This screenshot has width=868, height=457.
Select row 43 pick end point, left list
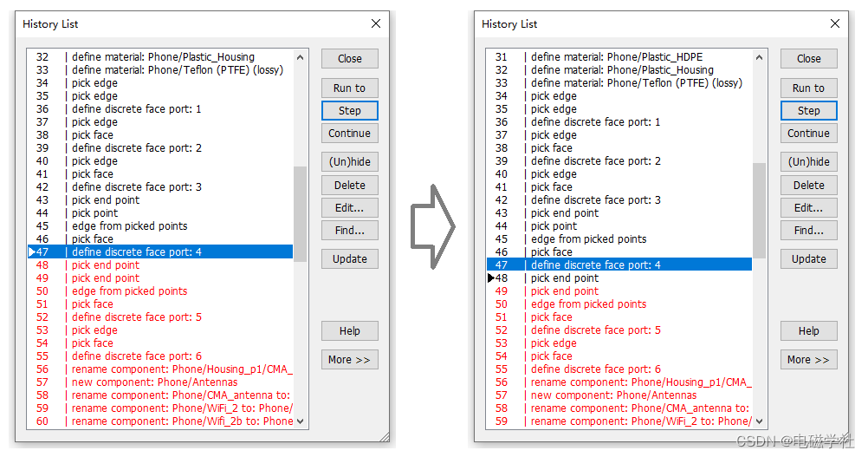(160, 200)
